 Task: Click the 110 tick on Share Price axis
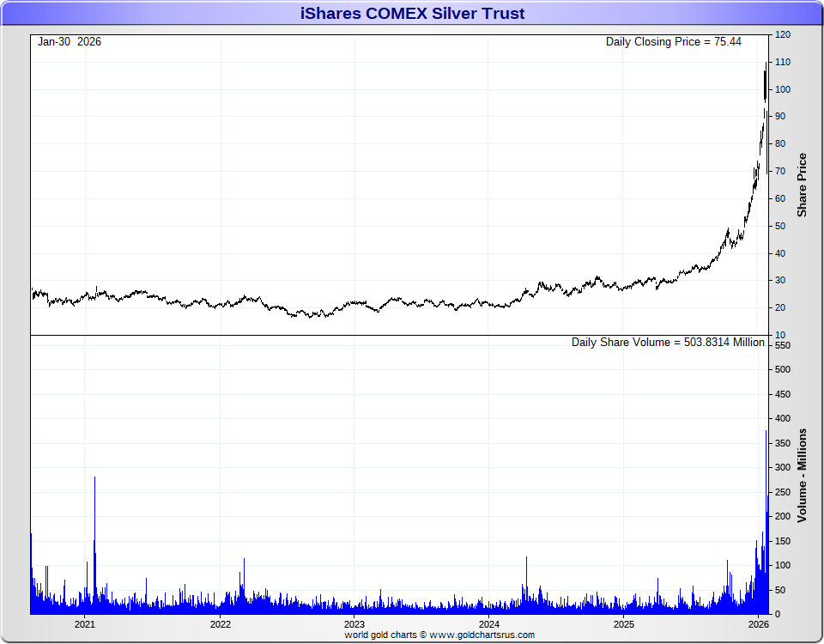pyautogui.click(x=783, y=62)
